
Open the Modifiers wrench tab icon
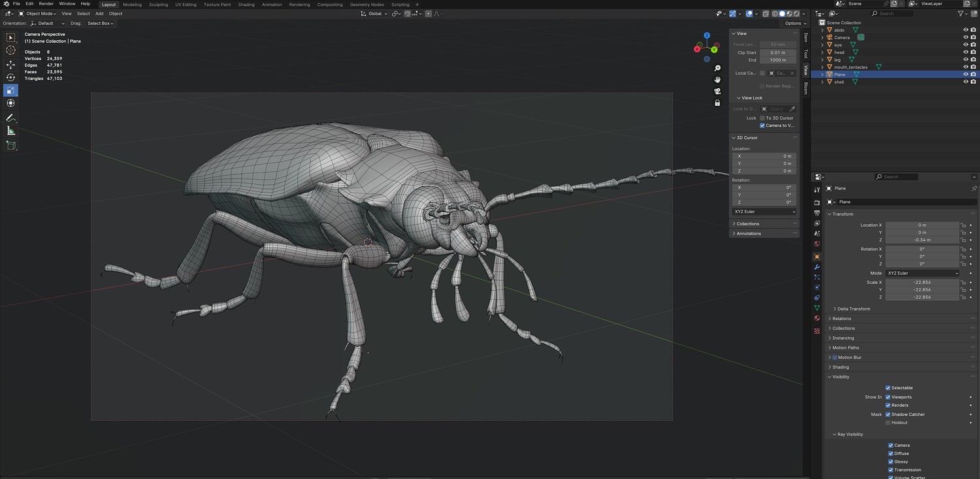point(817,267)
